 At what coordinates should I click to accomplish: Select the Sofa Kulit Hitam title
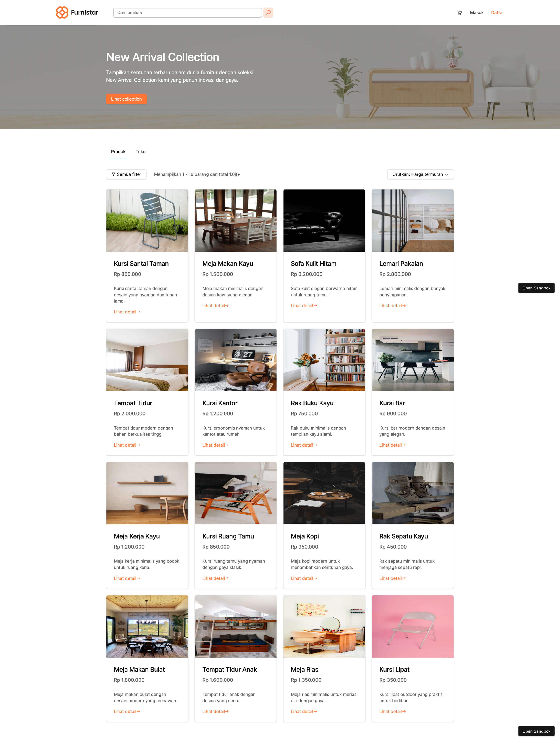[x=314, y=264]
